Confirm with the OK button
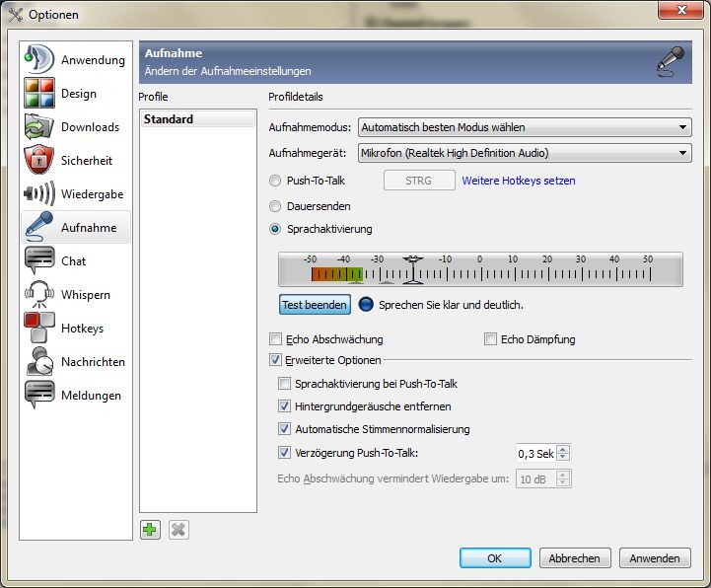Image resolution: width=711 pixels, height=588 pixels. pyautogui.click(x=495, y=558)
